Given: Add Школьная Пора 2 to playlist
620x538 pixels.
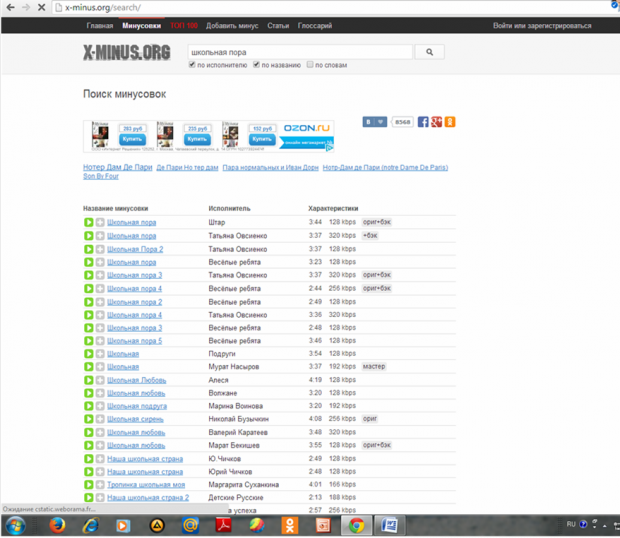Looking at the screenshot, I should coord(100,249).
